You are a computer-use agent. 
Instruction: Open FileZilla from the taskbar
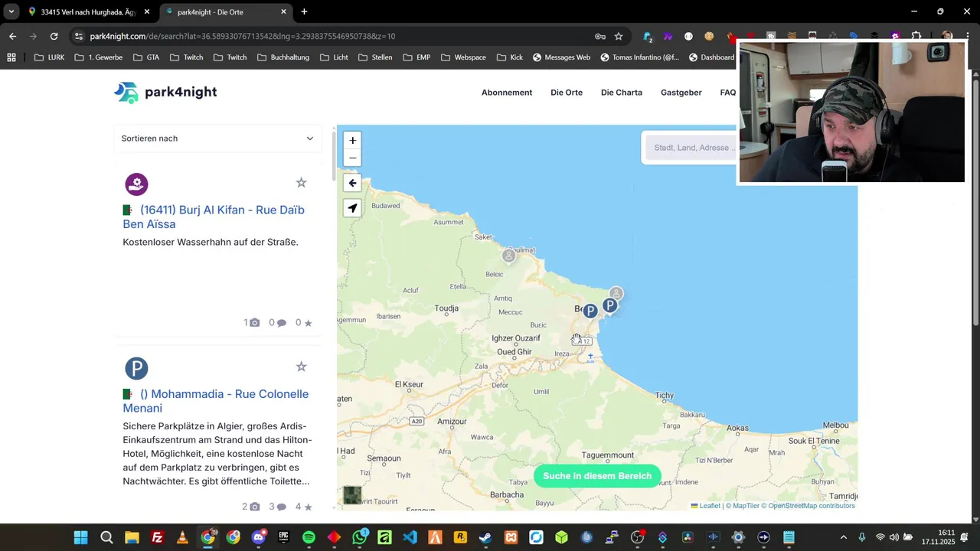[x=157, y=537]
